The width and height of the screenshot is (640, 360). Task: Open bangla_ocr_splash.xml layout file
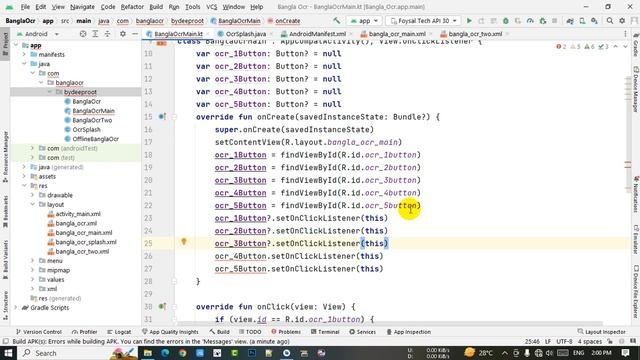click(86, 242)
